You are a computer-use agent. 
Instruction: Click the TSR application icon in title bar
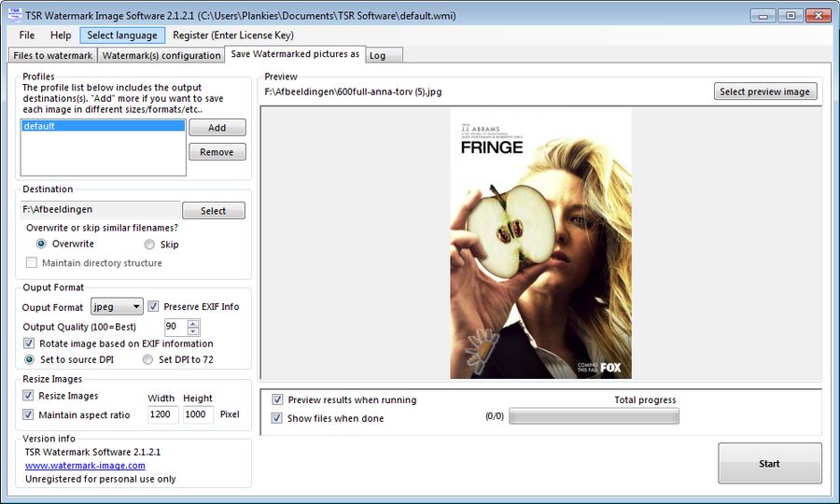pyautogui.click(x=14, y=14)
